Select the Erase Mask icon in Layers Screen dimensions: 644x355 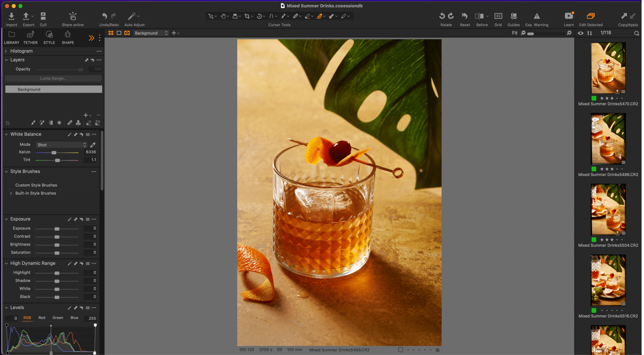click(89, 123)
